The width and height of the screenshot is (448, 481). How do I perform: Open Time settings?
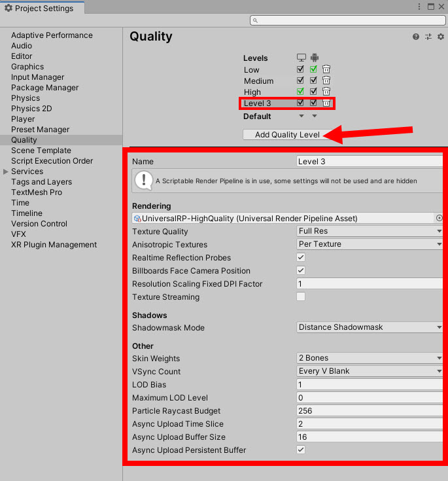[20, 203]
